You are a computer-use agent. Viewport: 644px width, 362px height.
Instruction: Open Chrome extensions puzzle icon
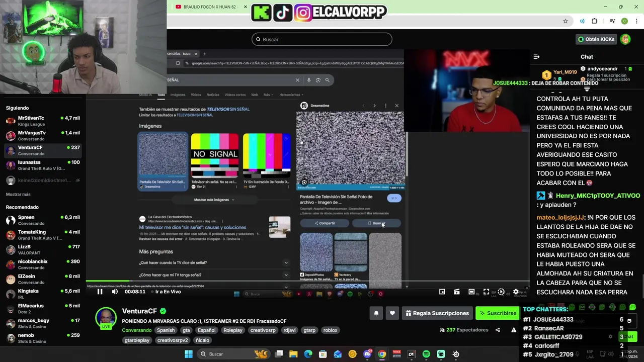(x=594, y=21)
